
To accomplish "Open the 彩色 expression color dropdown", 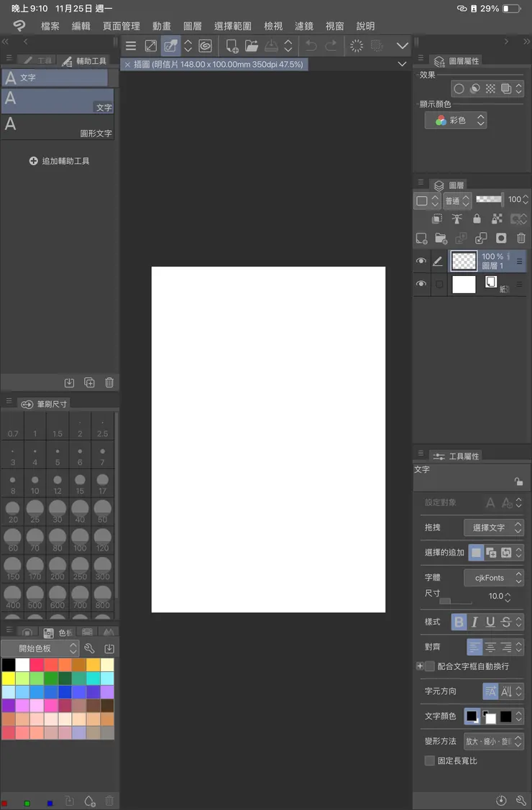I will point(456,120).
